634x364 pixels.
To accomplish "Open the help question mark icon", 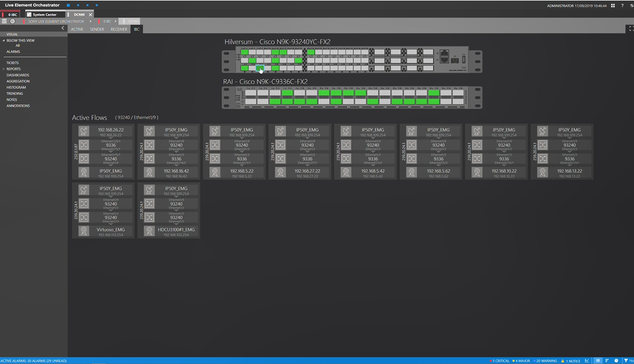I will [622, 5].
